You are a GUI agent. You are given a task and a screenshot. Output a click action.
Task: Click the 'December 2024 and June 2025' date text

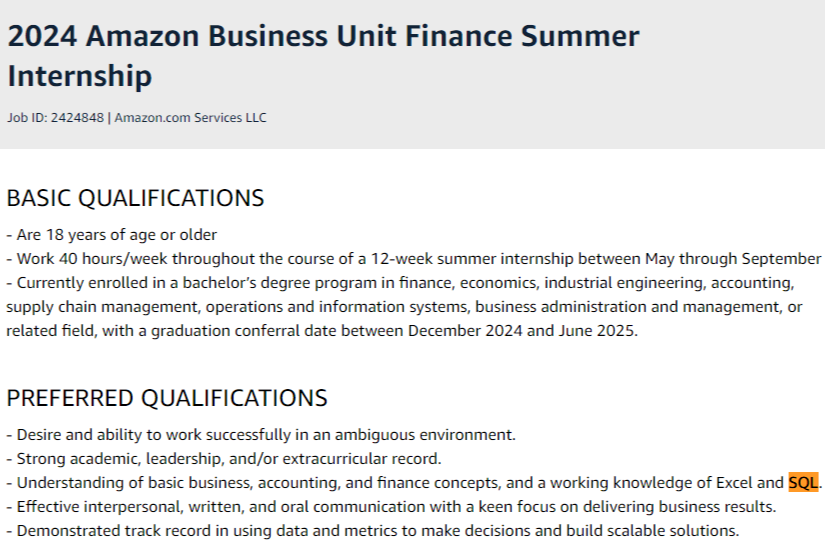click(x=530, y=331)
